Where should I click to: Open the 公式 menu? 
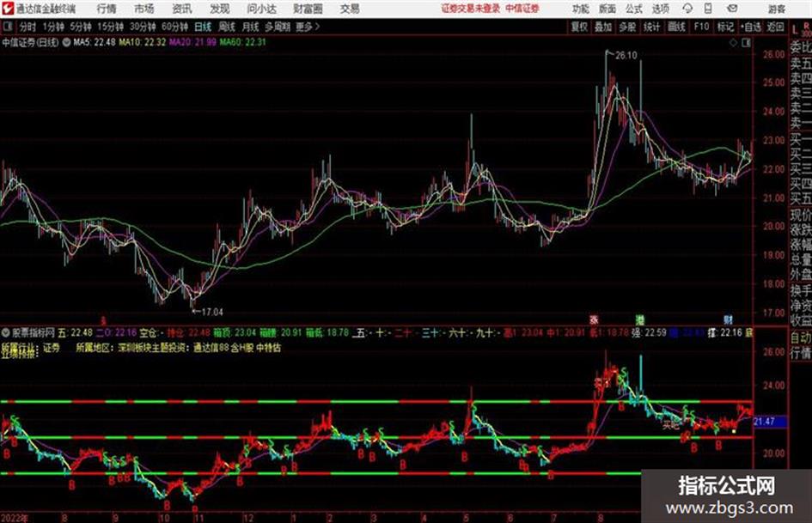pyautogui.click(x=633, y=9)
